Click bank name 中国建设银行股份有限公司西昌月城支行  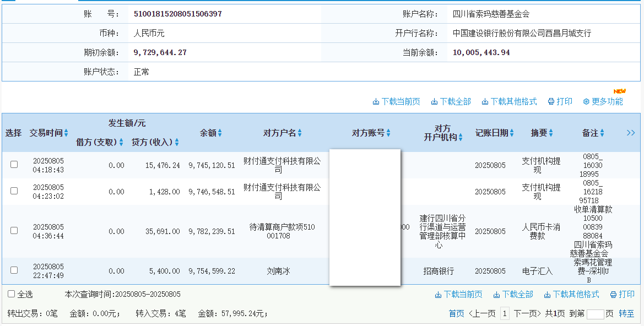point(522,33)
